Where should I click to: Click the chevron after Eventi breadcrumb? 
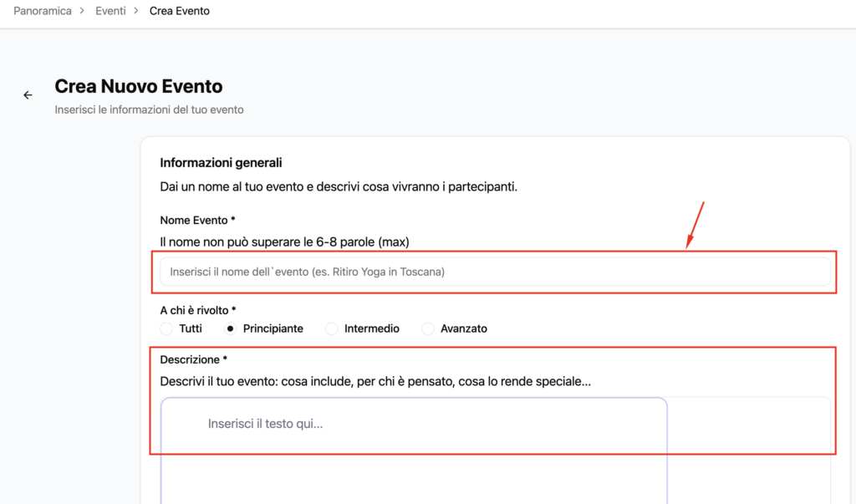pos(136,12)
